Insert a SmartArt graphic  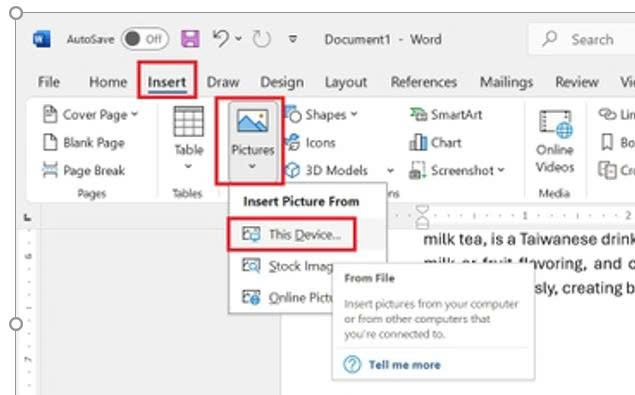[x=446, y=115]
